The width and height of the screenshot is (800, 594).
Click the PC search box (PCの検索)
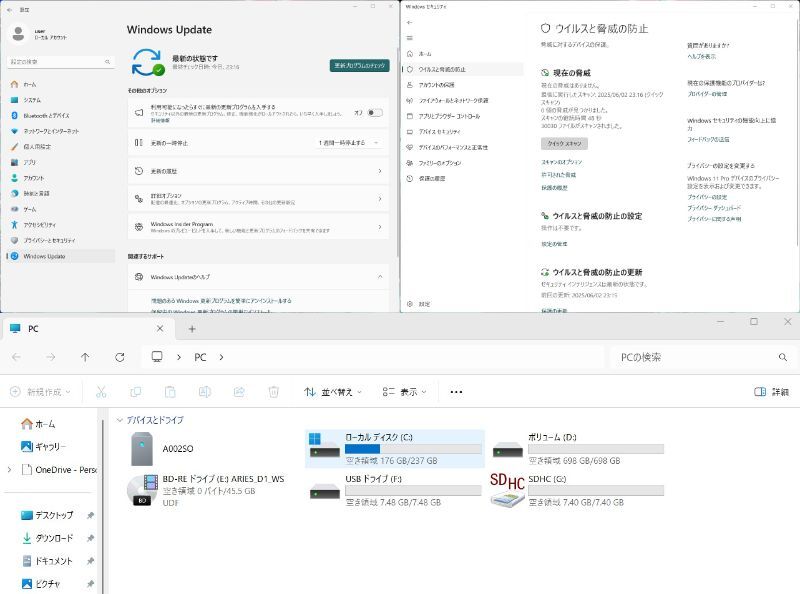[703, 357]
